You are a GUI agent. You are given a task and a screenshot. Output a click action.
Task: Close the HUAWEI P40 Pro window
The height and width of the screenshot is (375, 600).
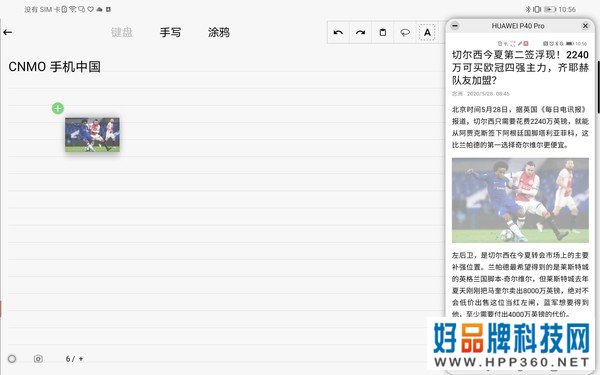click(x=585, y=26)
